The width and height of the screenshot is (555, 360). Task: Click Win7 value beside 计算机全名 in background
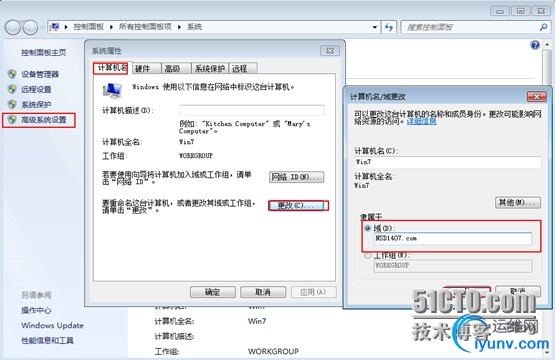257,321
